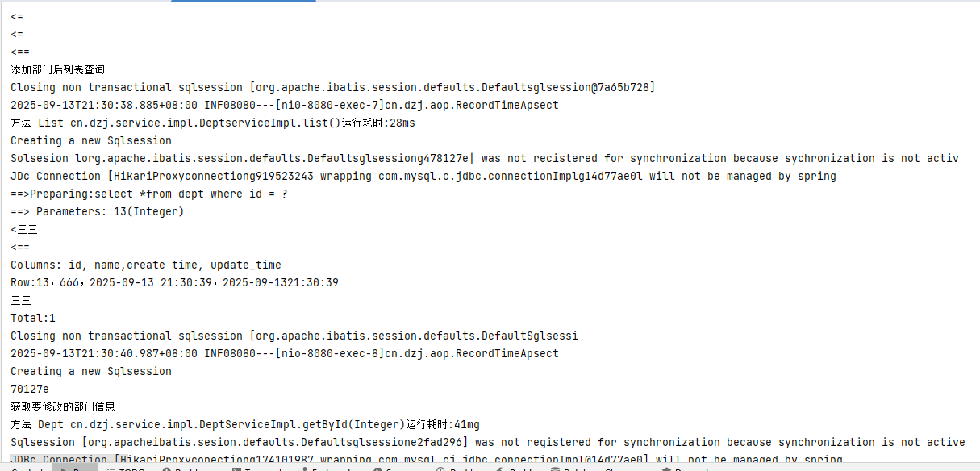Screen dimensions: 980x471
Task: Click the '添加部门后列表查询' log line
Action: pyautogui.click(x=57, y=69)
